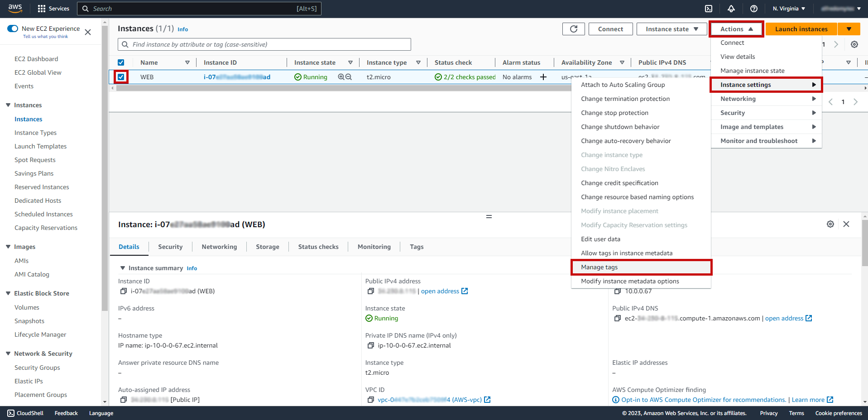868x420 pixels.
Task: Open Cookie preferences in footer
Action: (839, 413)
